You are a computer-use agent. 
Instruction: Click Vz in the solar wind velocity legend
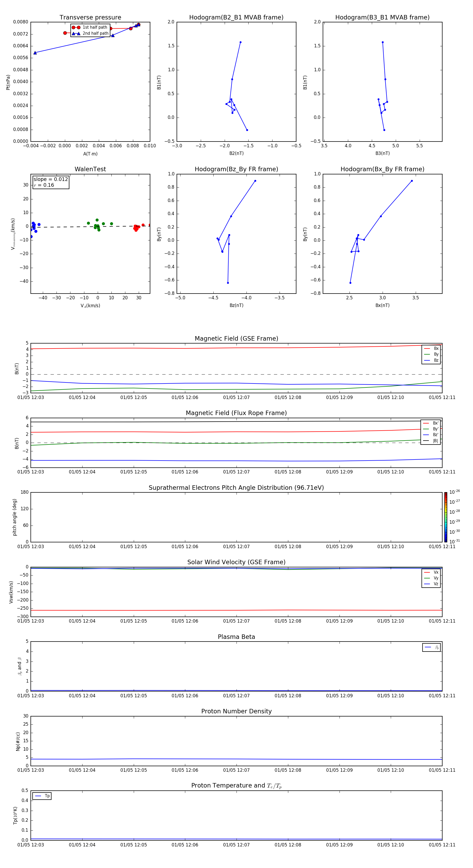431,584
